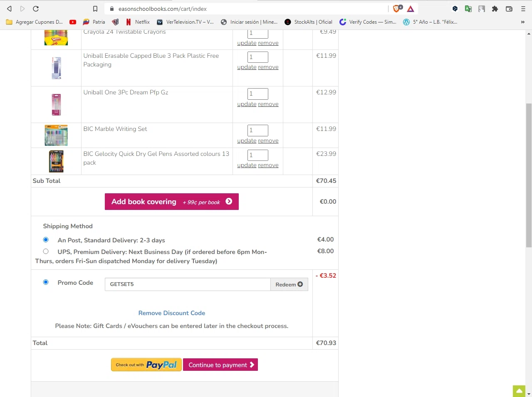
Task: Click the BIC Marble Writing Set thumbnail
Action: [56, 135]
